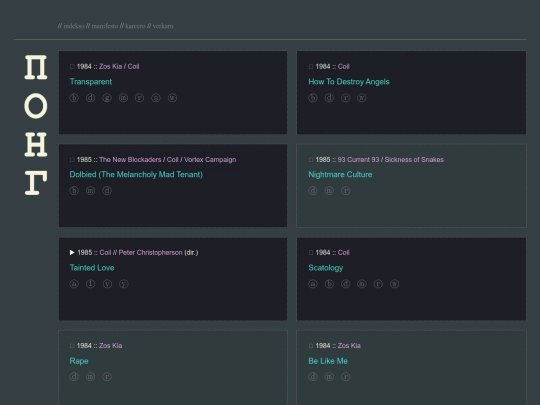
Task: Go to the verkaro section in the top navigation
Action: [163, 26]
